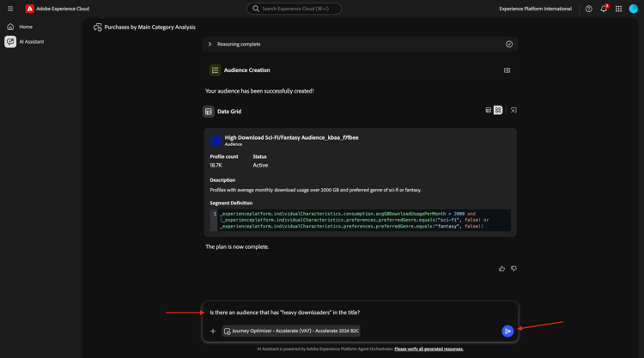
Task: Click the blue audience card icon
Action: tap(216, 141)
